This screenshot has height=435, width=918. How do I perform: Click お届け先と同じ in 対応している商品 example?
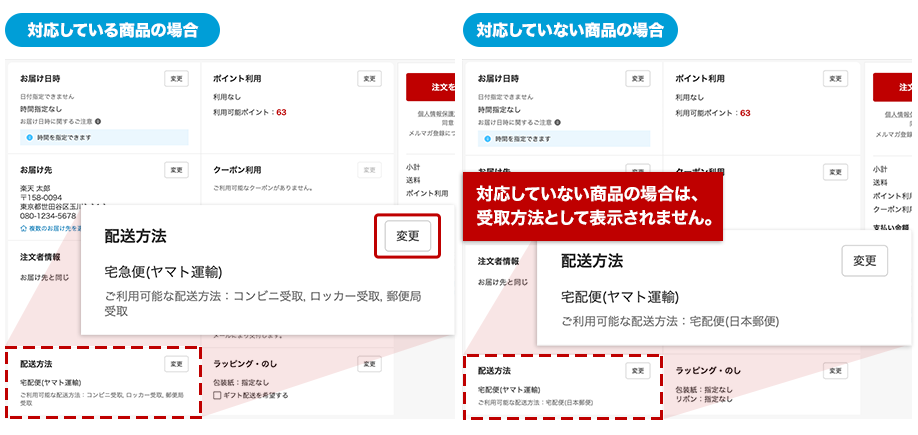pos(44,277)
